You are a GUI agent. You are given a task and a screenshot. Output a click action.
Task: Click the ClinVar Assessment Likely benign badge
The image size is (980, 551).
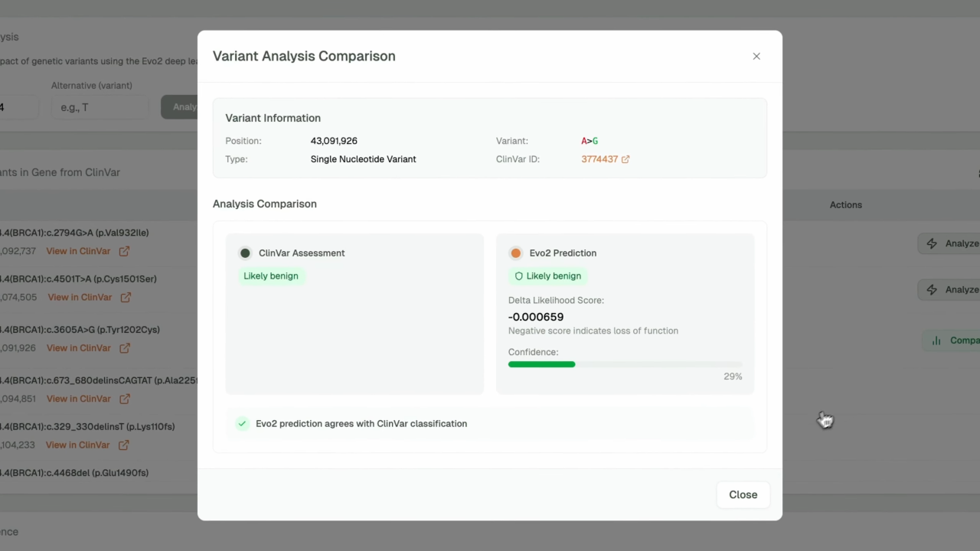point(271,275)
